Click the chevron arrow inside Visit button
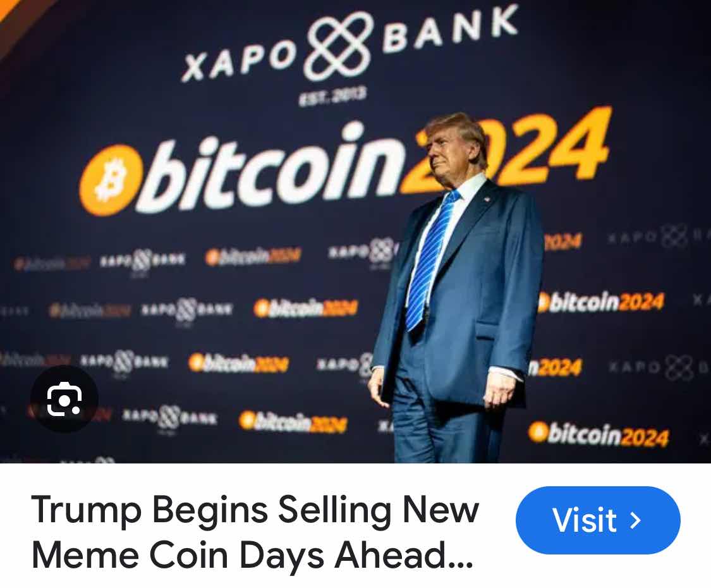Image resolution: width=711 pixels, height=588 pixels. pyautogui.click(x=635, y=520)
